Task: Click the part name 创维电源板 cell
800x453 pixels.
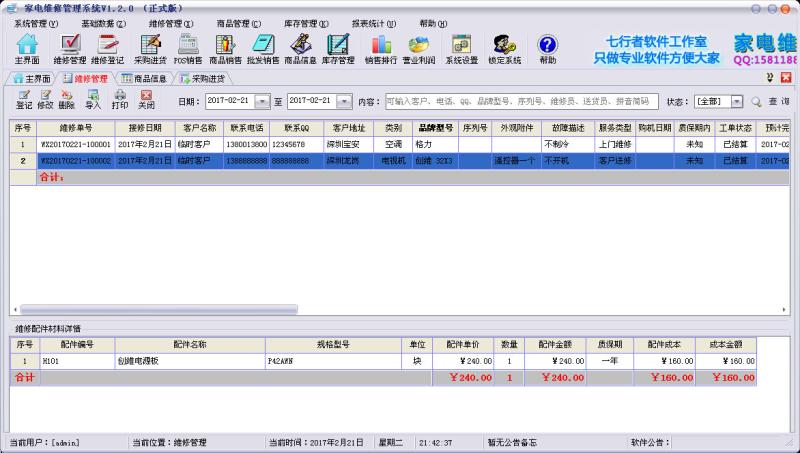Action: tap(190, 361)
